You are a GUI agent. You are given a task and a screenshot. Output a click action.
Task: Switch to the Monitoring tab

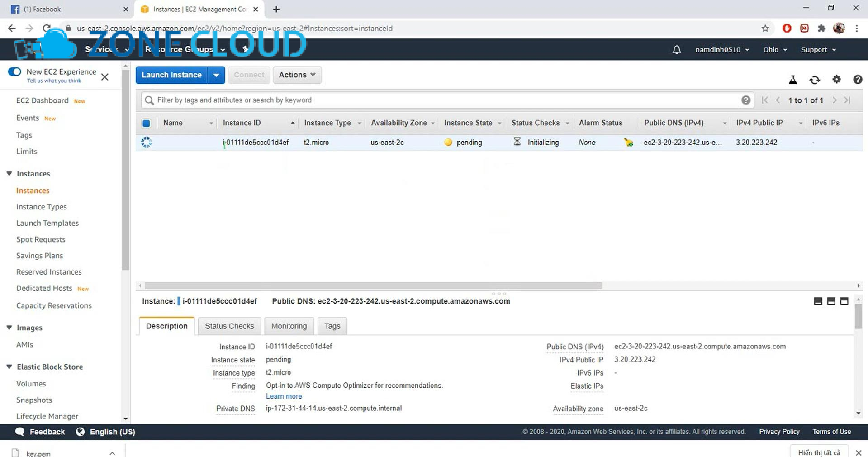[289, 326]
